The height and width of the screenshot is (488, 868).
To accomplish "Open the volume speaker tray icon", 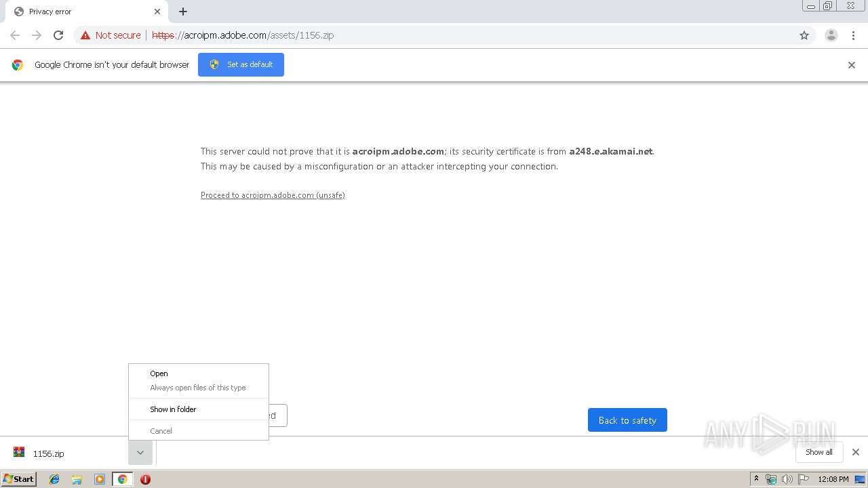I will (x=787, y=479).
